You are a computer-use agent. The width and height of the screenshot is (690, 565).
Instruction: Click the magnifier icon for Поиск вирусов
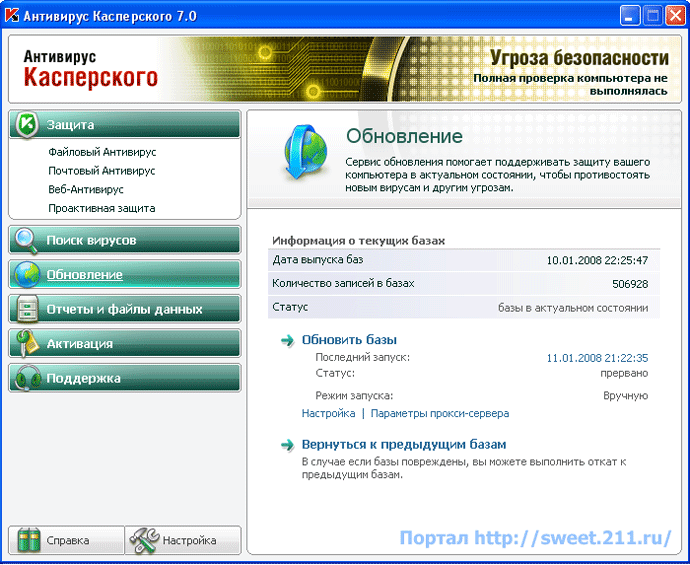(x=26, y=240)
